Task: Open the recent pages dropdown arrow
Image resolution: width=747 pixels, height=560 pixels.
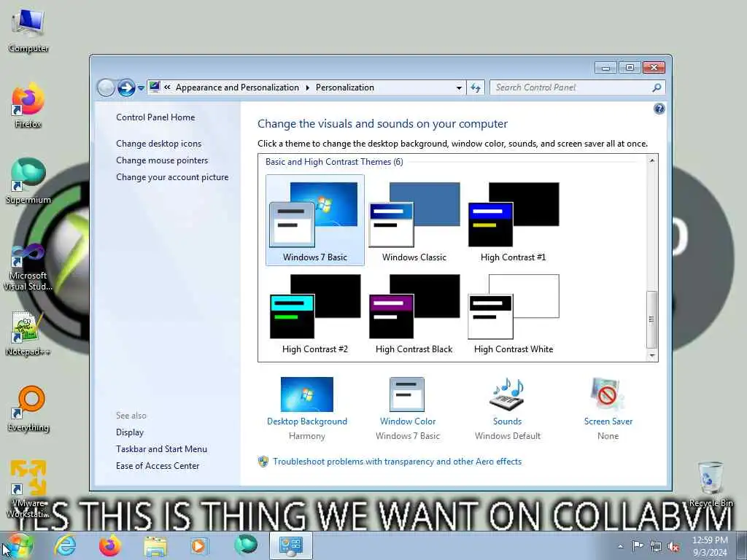Action: click(x=141, y=88)
